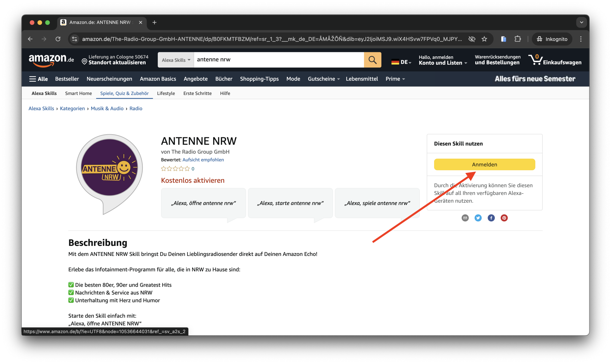Viewport: 611px width, 364px height.
Task: Click the address bar URL
Action: [272, 39]
